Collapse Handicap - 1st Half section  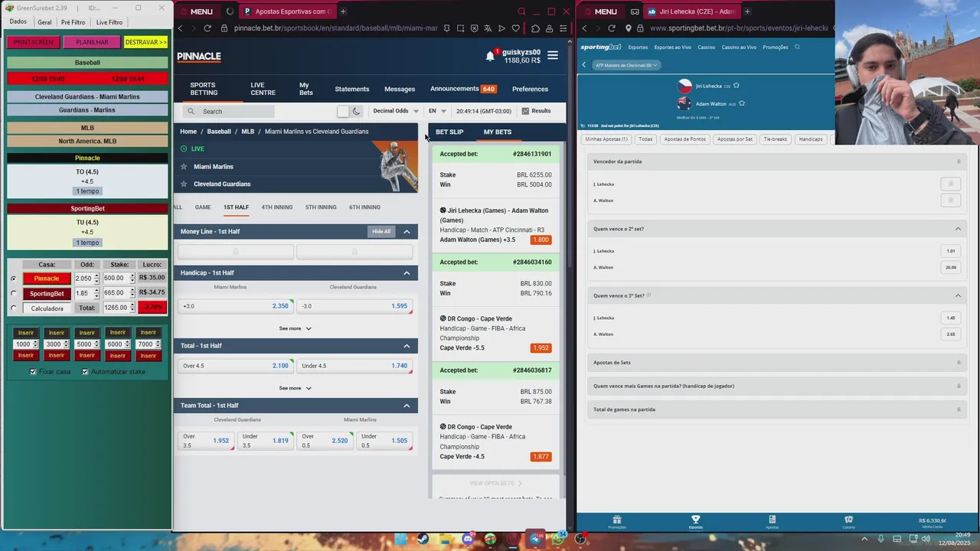point(407,272)
